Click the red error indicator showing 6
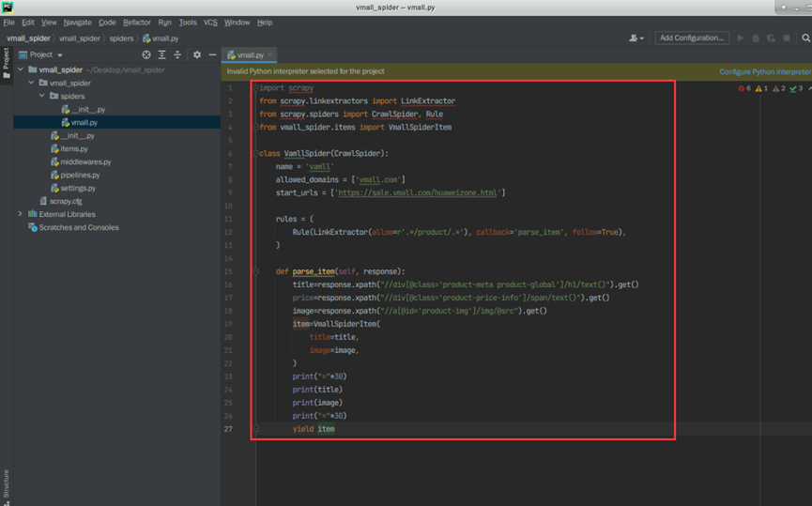 click(743, 88)
